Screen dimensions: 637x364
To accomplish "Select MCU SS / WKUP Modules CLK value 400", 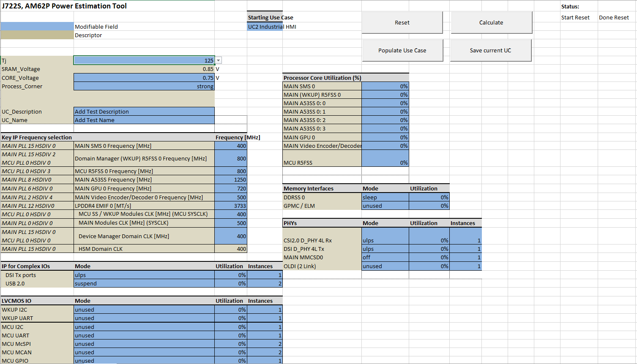I will tap(231, 214).
